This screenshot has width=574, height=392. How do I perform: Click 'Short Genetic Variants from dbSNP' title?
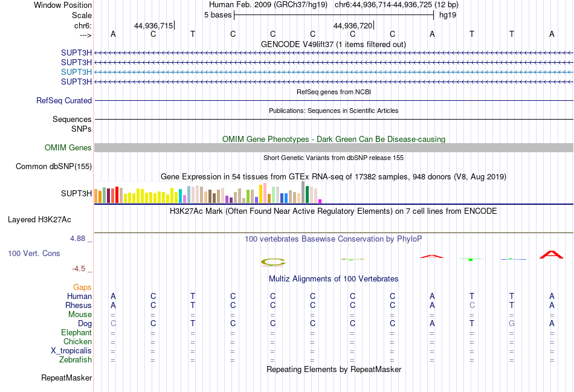pyautogui.click(x=334, y=158)
